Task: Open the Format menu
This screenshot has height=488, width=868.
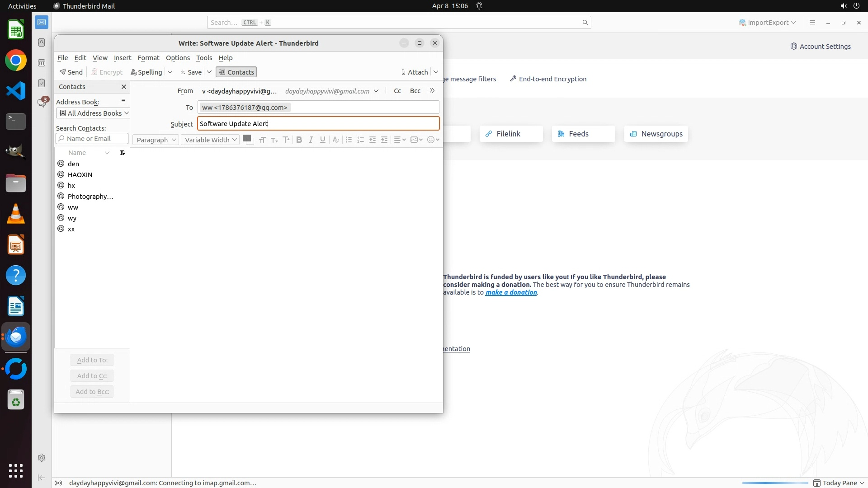Action: 148,58
